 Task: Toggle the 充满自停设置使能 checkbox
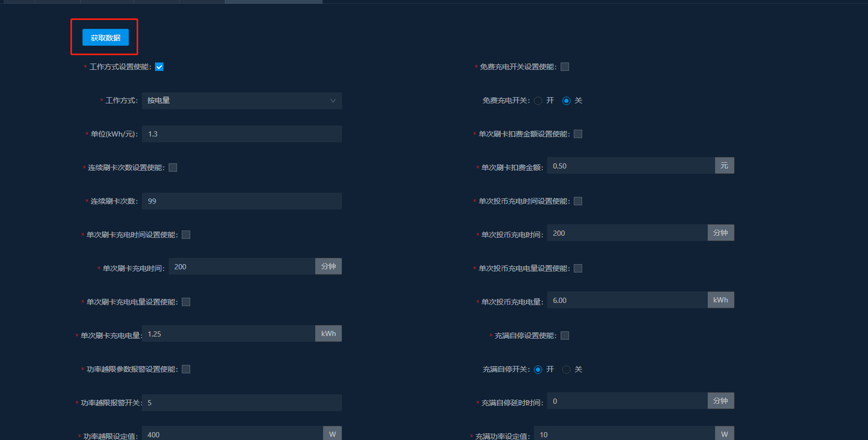pyautogui.click(x=565, y=336)
